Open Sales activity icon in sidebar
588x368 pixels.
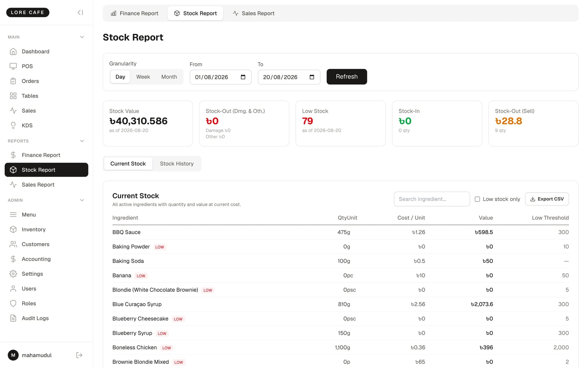(x=13, y=111)
